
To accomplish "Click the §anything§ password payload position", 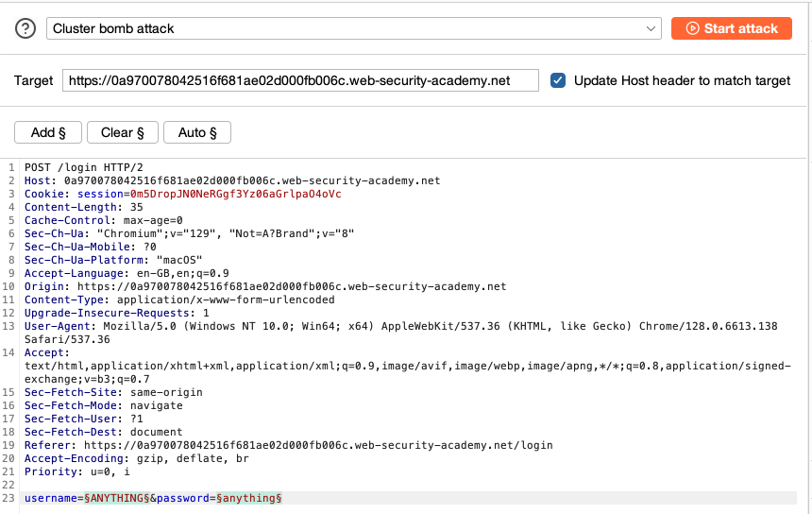I will (x=249, y=498).
